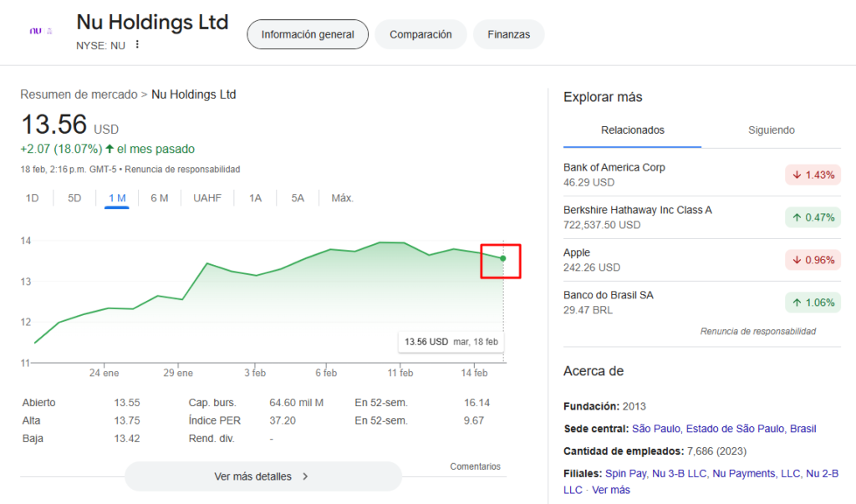
Task: Click Ver más detalles button
Action: click(x=263, y=476)
